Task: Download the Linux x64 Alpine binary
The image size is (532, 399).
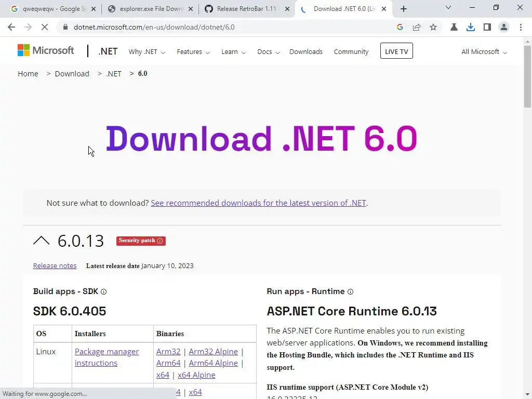Action: [x=196, y=375]
